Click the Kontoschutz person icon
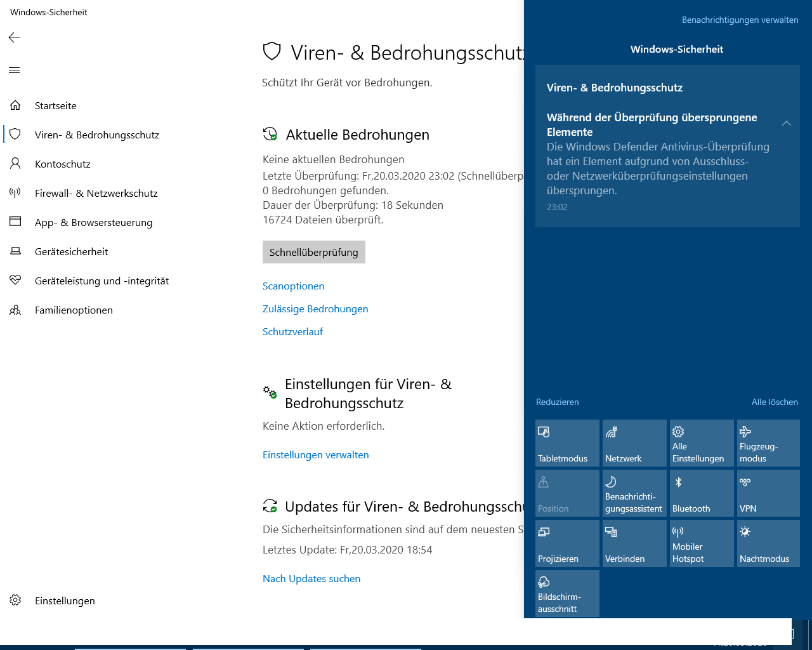The width and height of the screenshot is (812, 650). pos(15,164)
